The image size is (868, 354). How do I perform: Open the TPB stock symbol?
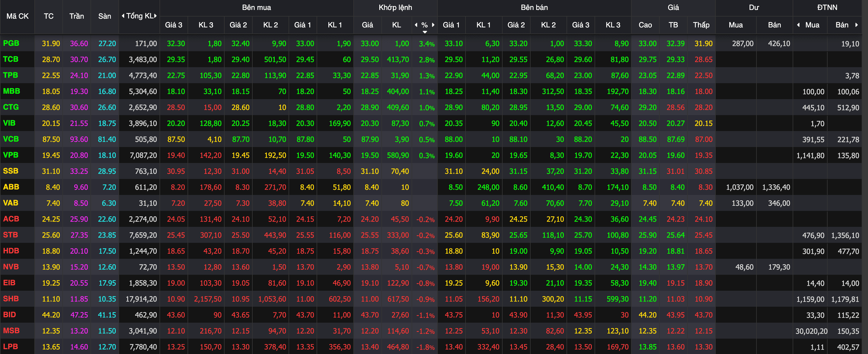[x=11, y=75]
